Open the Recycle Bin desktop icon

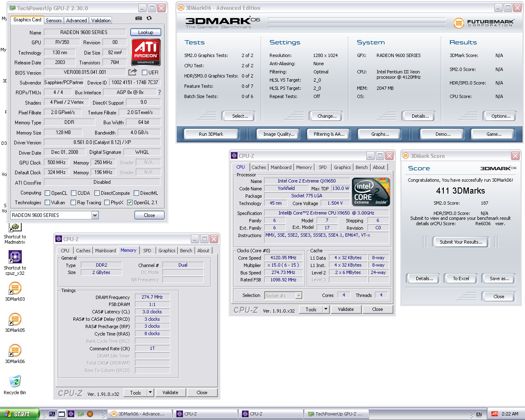click(x=15, y=385)
